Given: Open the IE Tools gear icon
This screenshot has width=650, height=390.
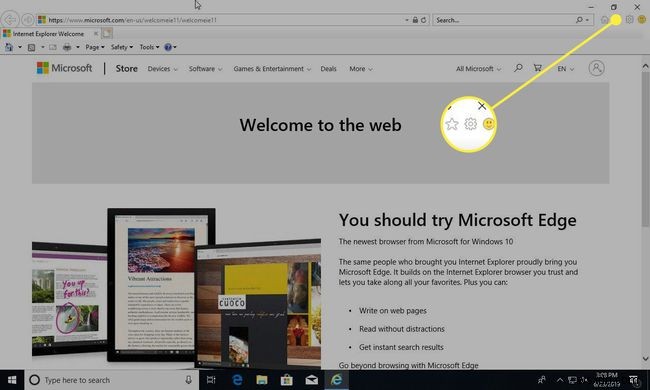Looking at the screenshot, I should [629, 19].
